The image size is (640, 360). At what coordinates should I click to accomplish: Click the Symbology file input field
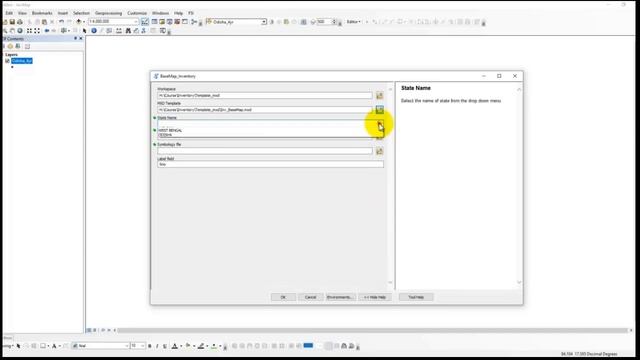tap(265, 151)
